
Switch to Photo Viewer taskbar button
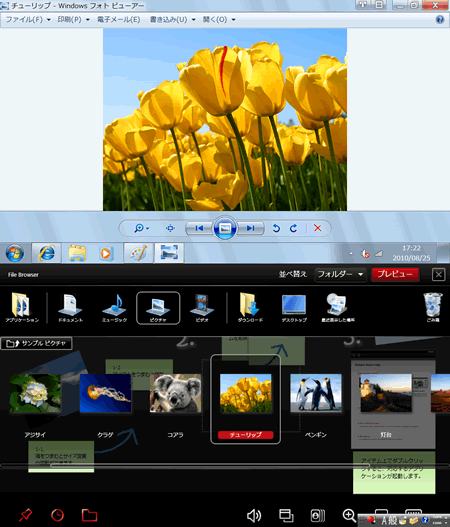tap(169, 253)
